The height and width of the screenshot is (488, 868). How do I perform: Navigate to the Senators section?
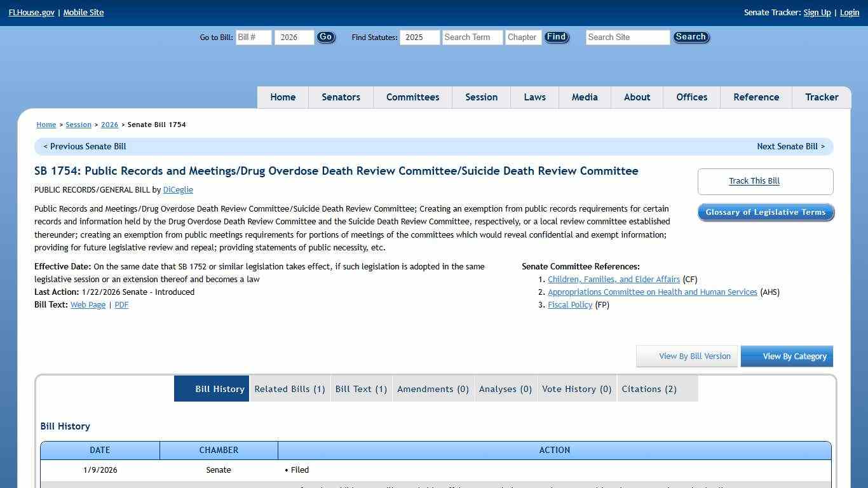pyautogui.click(x=341, y=97)
